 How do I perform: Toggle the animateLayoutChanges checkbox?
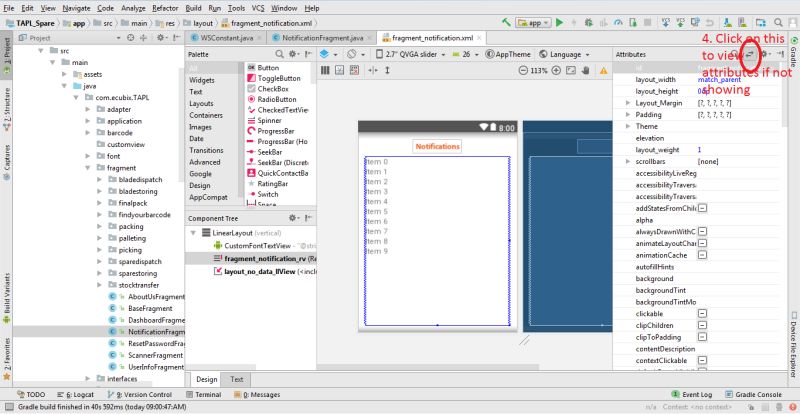(703, 243)
